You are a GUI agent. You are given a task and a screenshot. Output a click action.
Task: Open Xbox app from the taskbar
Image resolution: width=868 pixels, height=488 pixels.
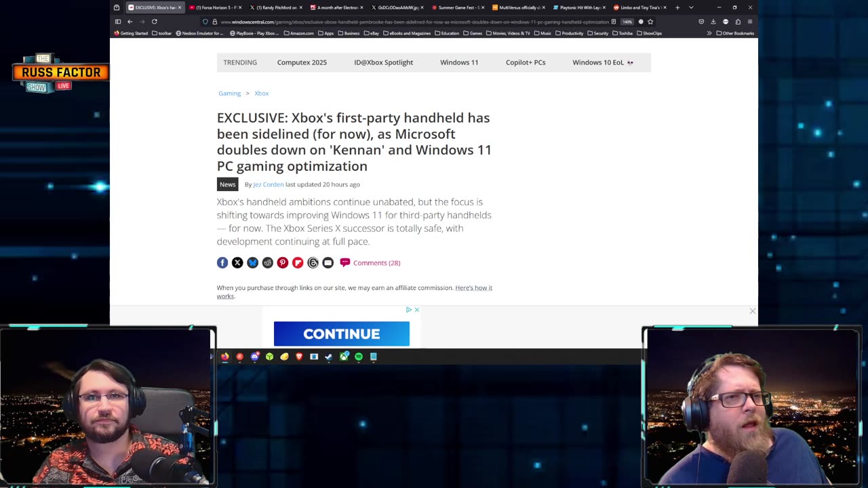[x=344, y=357]
